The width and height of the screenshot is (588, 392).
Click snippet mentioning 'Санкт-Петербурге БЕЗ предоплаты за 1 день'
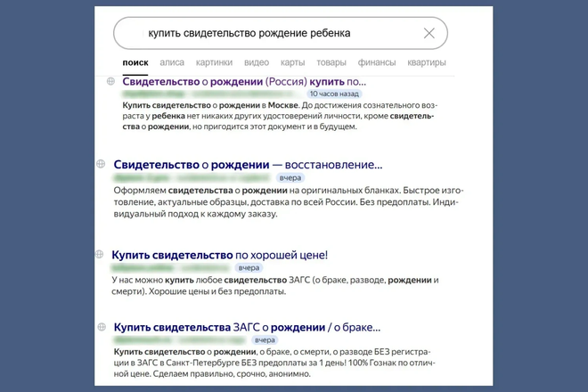coord(257,363)
